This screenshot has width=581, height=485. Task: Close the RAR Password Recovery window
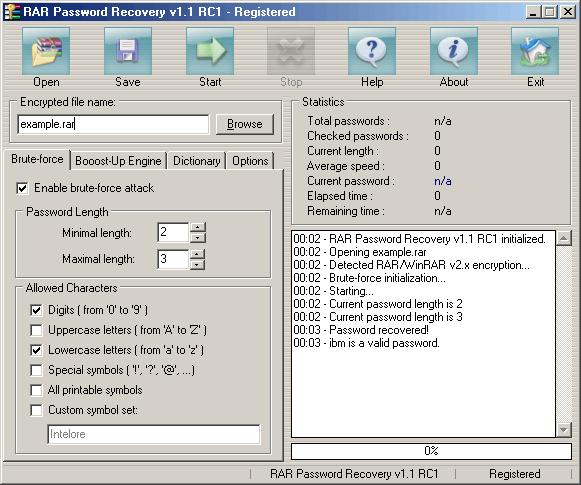pos(568,12)
